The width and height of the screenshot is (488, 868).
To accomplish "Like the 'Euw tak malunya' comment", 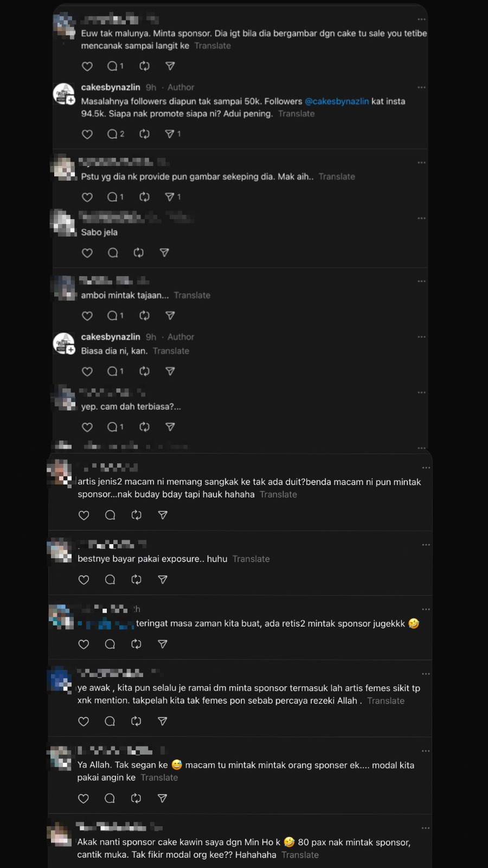I will 87,66.
